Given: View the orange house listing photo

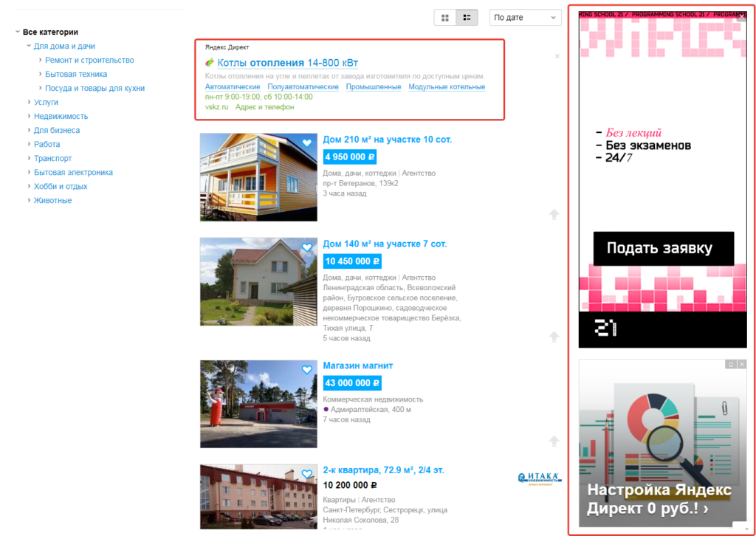Looking at the screenshot, I should click(258, 177).
